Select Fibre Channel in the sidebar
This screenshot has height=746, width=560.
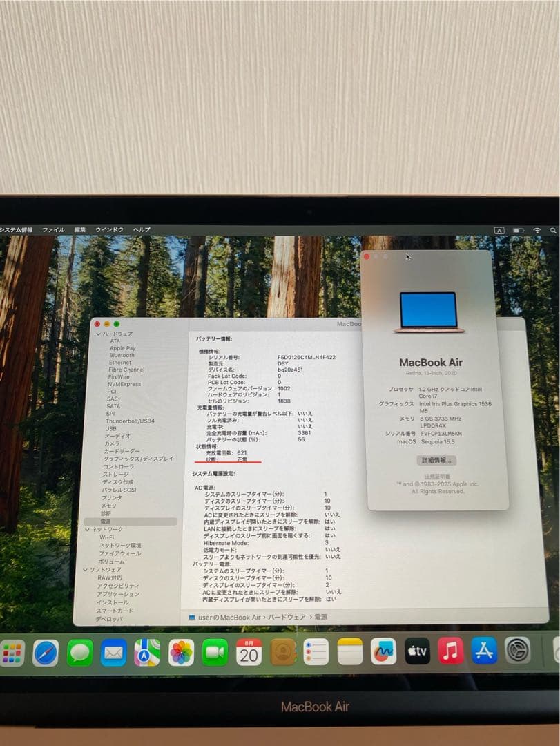pyautogui.click(x=126, y=369)
